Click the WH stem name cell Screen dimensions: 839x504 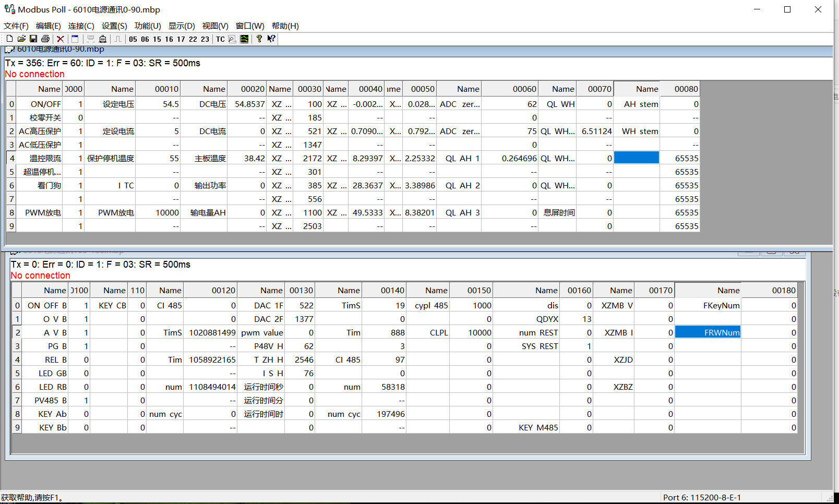click(637, 131)
